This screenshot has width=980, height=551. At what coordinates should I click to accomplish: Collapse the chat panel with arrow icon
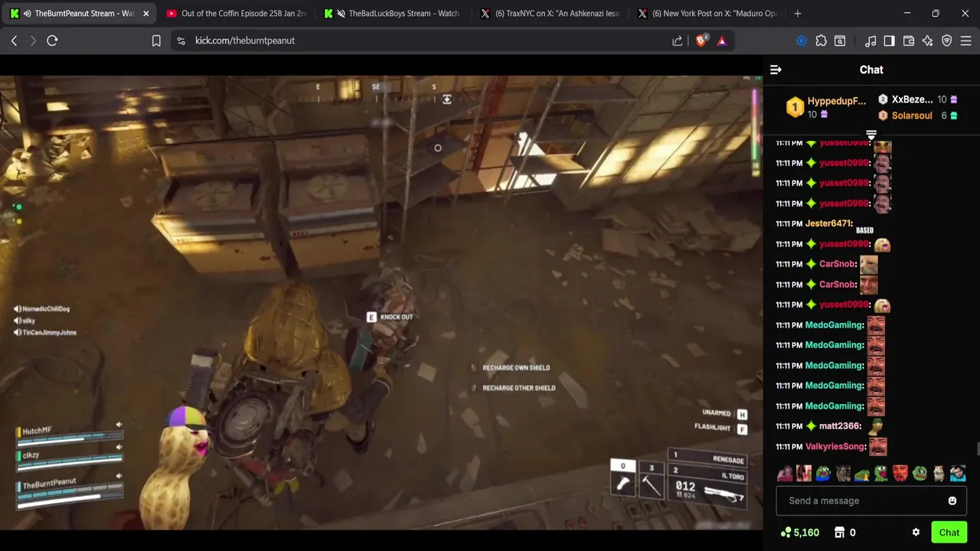776,70
